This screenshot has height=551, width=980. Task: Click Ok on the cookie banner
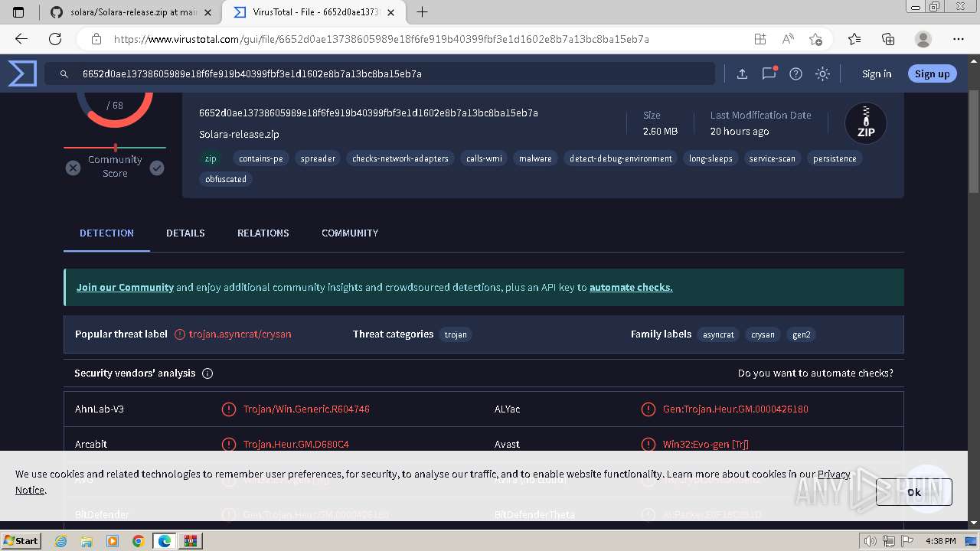[x=914, y=492]
